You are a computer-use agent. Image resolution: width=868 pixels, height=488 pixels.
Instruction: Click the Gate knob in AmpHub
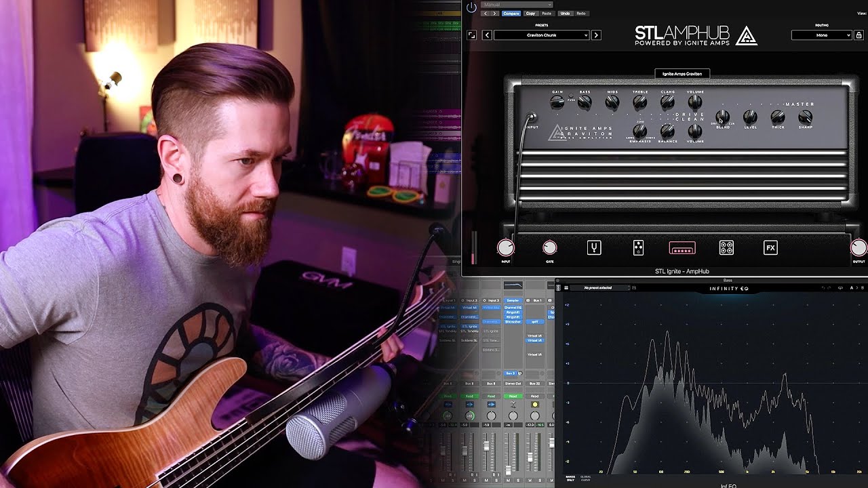click(549, 248)
